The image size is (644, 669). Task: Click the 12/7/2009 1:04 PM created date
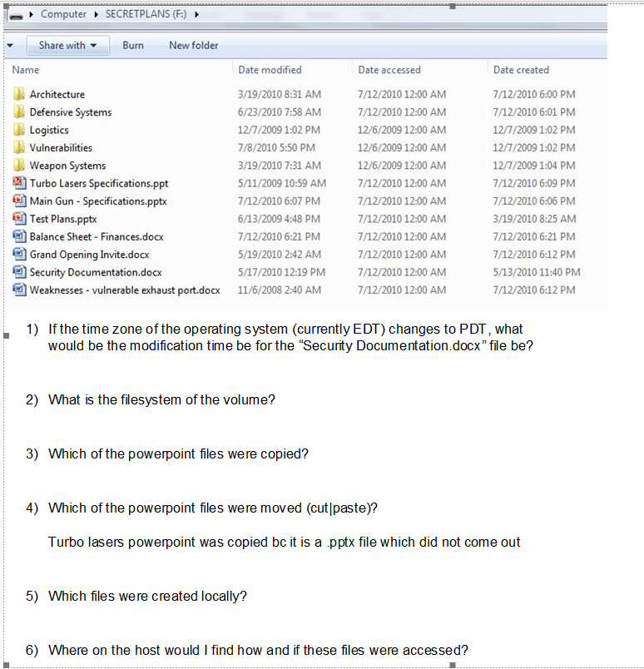pos(534,166)
